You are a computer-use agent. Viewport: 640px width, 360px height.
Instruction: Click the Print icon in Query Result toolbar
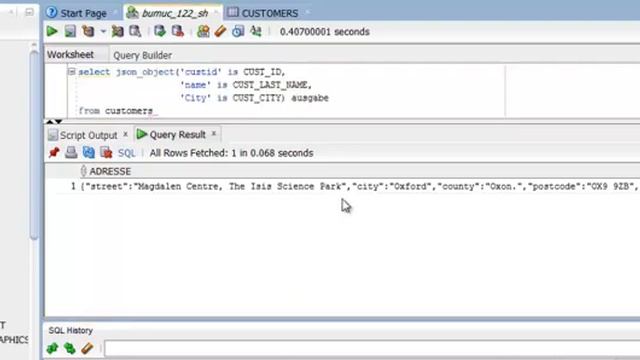point(71,153)
